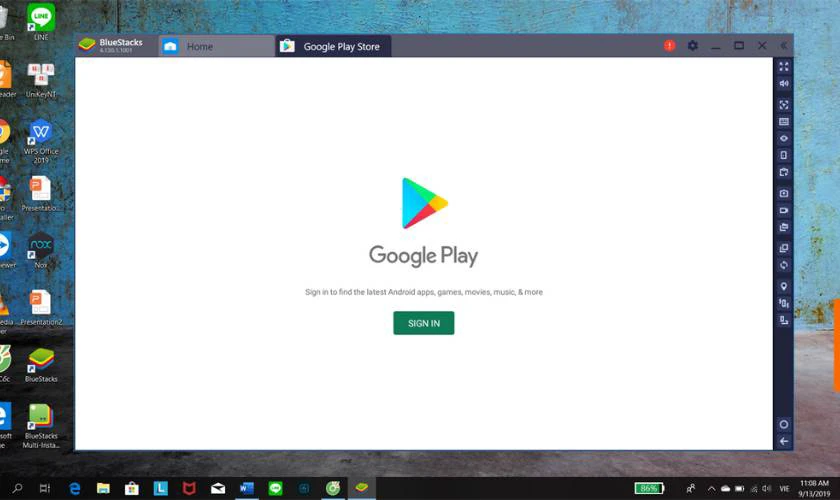Click the green SIGN IN button
Image resolution: width=840 pixels, height=500 pixels.
pos(424,323)
